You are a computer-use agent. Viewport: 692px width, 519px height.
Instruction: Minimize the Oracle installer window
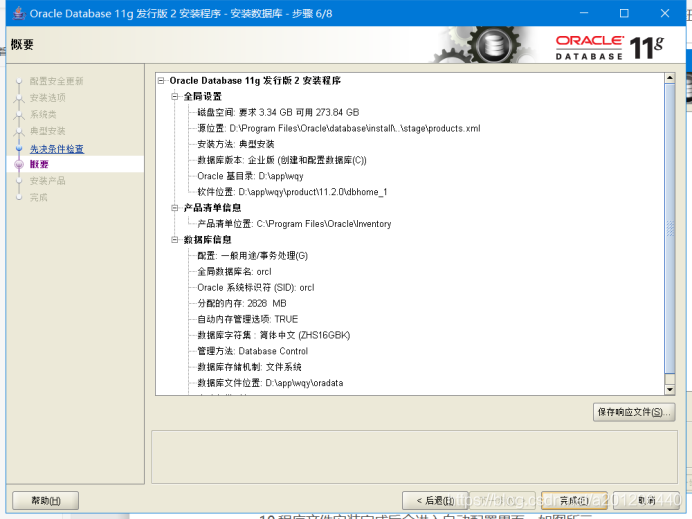click(584, 13)
